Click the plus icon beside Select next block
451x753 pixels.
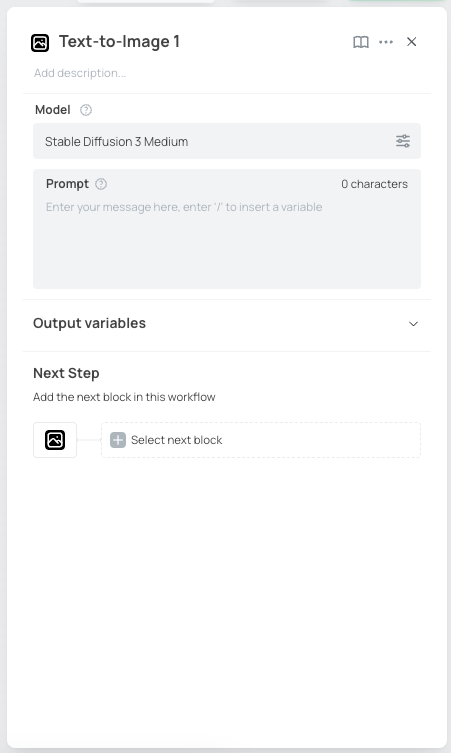tap(118, 440)
